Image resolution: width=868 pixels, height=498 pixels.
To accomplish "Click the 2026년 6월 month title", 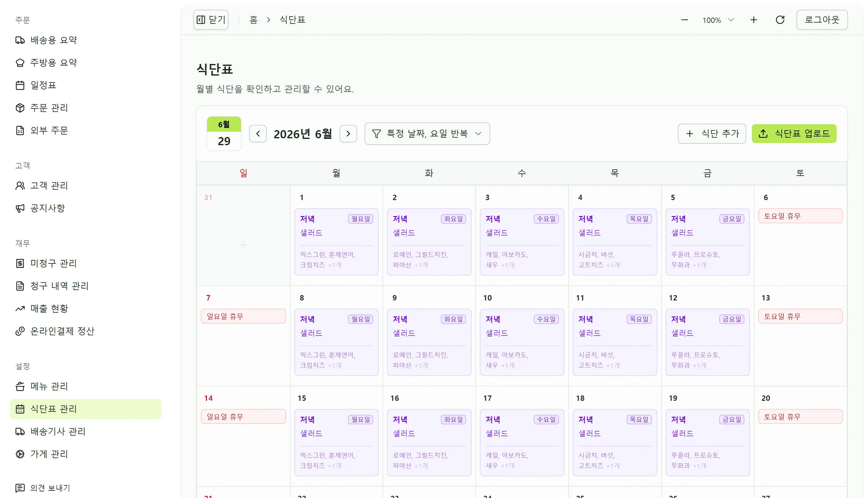I will [303, 134].
